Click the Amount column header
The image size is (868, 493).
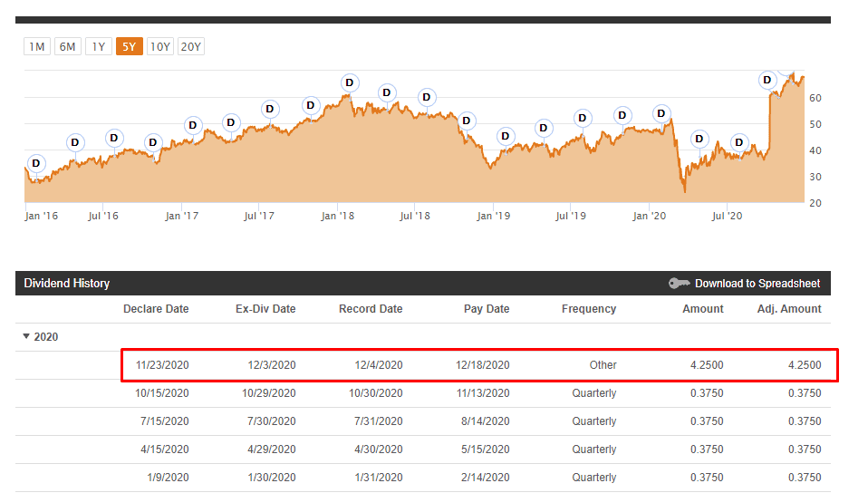(702, 308)
